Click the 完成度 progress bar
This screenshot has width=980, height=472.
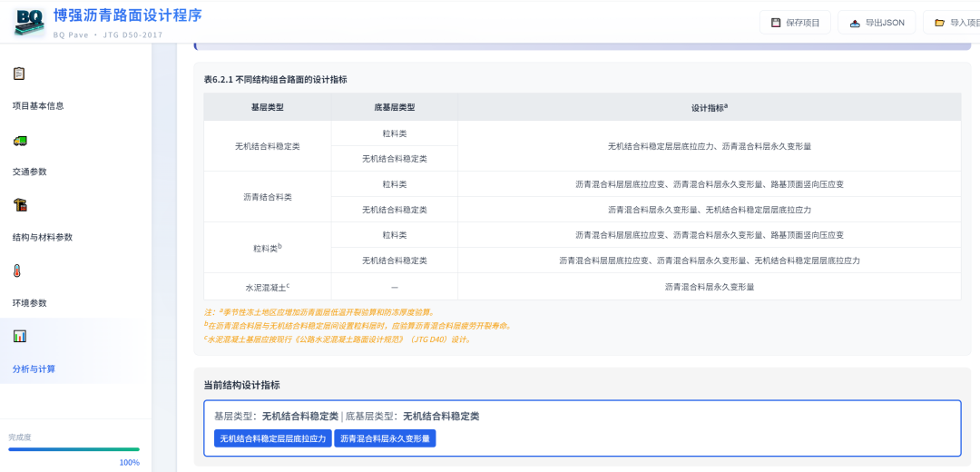(x=73, y=449)
